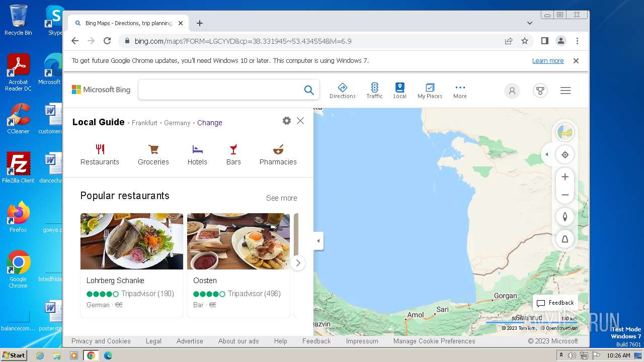Close the Local Guide panel
The height and width of the screenshot is (362, 644).
coord(300,121)
